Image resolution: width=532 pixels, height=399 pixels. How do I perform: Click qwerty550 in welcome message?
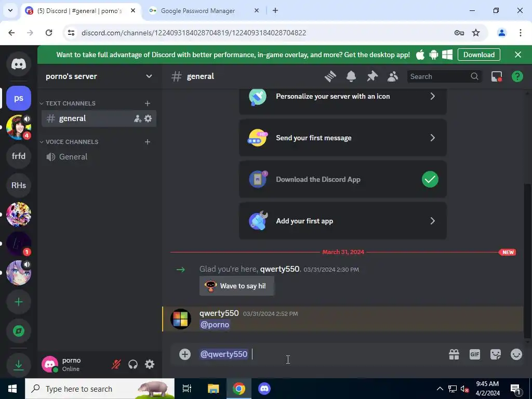pyautogui.click(x=280, y=269)
